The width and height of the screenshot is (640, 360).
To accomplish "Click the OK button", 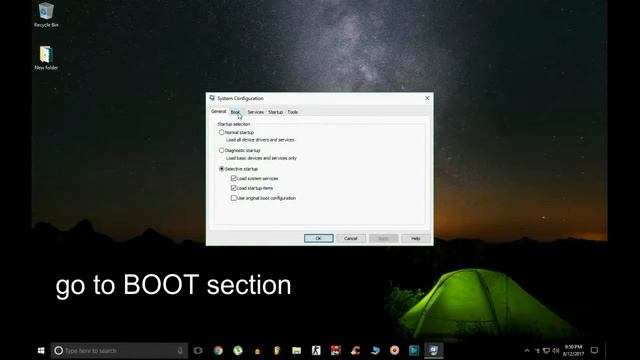I will (318, 238).
